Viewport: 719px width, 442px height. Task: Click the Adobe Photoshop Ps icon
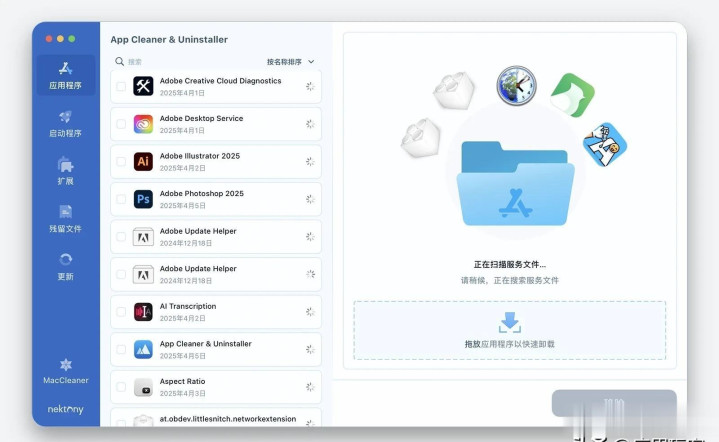pos(143,199)
